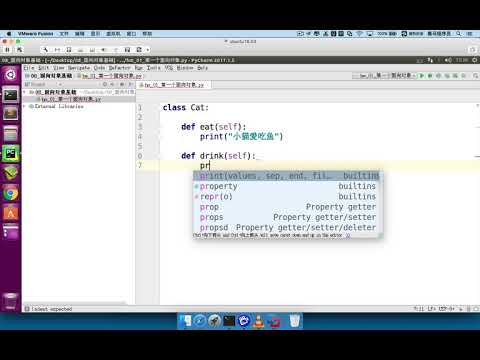Viewport: 480px width, 360px height.
Task: Click the UTF-8 file encoding status entry
Action: click(447, 309)
